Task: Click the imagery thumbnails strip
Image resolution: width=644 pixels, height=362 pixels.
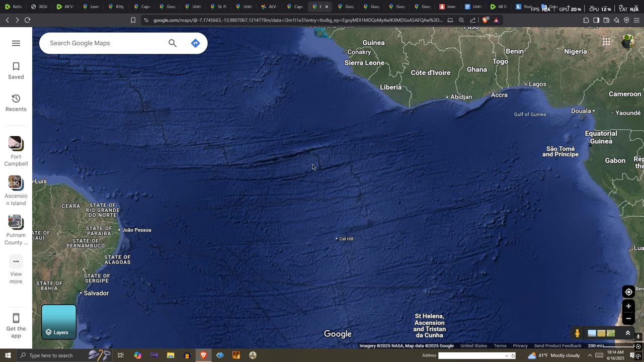Action: [x=601, y=333]
